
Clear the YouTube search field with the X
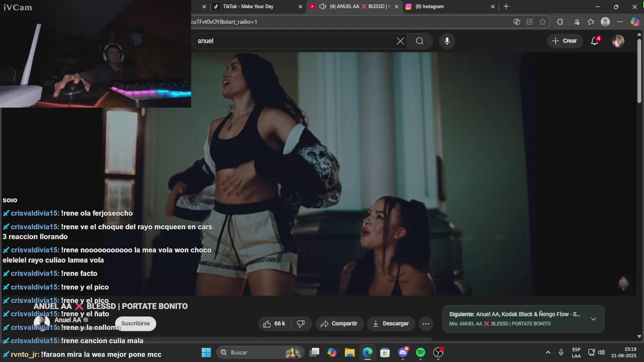(x=400, y=41)
